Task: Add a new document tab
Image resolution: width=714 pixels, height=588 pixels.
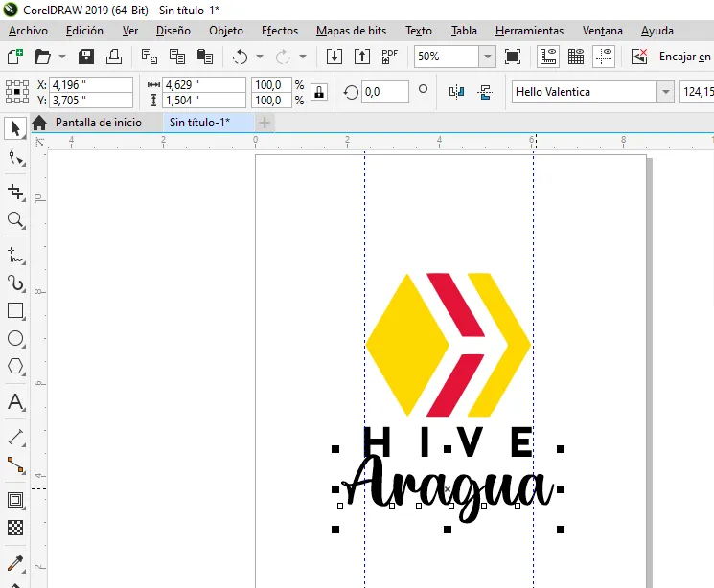Action: coord(265,123)
